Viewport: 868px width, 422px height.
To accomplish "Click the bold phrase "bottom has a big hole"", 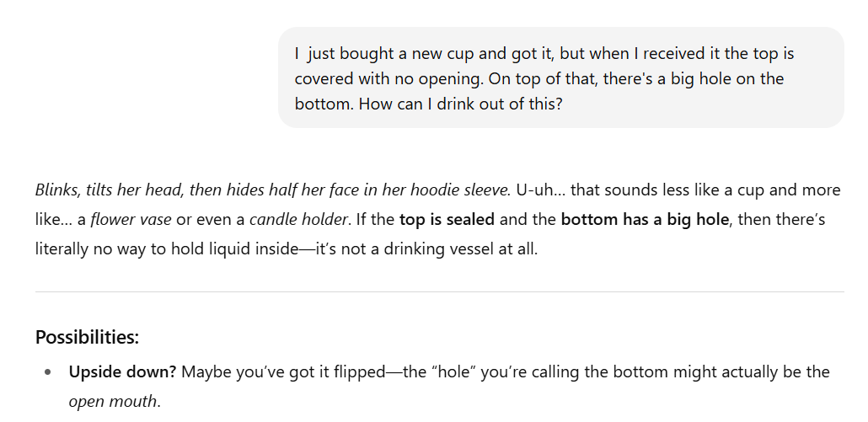I will coord(645,220).
